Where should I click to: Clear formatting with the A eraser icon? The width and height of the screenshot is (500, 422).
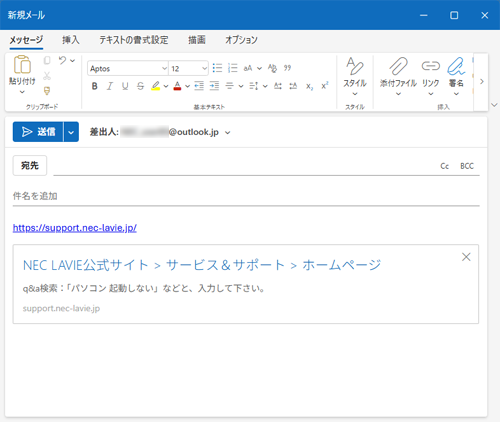[x=272, y=68]
